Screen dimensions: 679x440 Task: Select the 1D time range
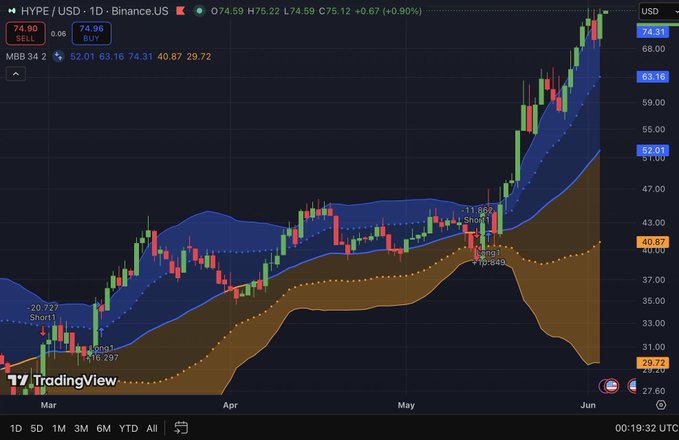[16, 428]
